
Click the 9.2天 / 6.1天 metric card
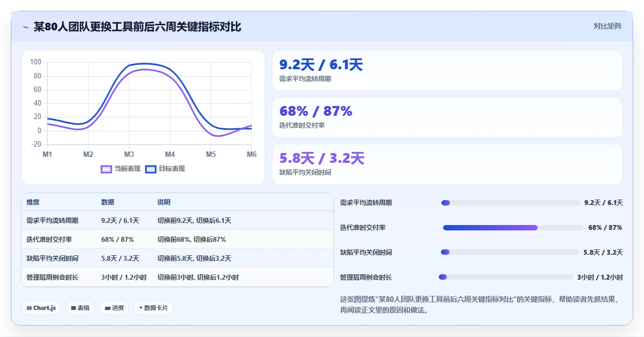click(x=447, y=70)
